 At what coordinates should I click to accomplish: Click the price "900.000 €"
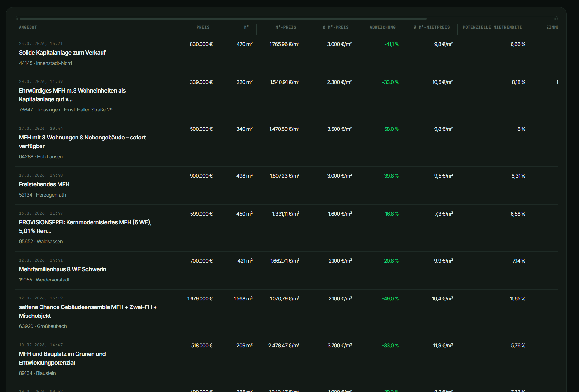coord(201,176)
